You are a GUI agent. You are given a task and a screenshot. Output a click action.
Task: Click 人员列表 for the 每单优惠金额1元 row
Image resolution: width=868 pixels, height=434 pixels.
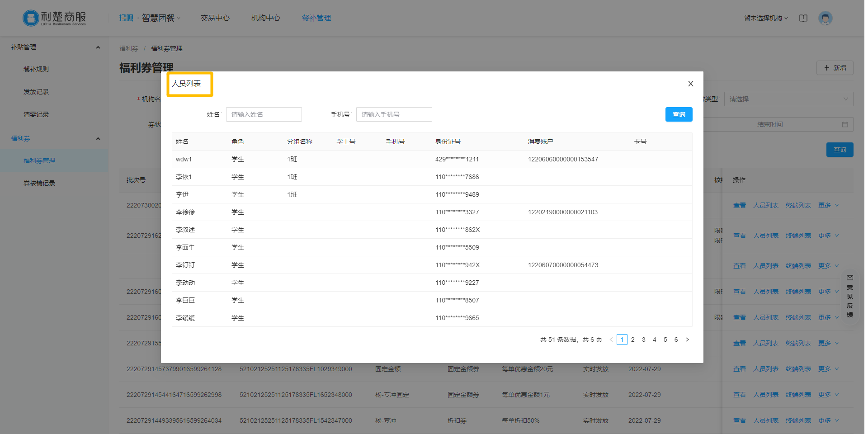[x=766, y=395]
